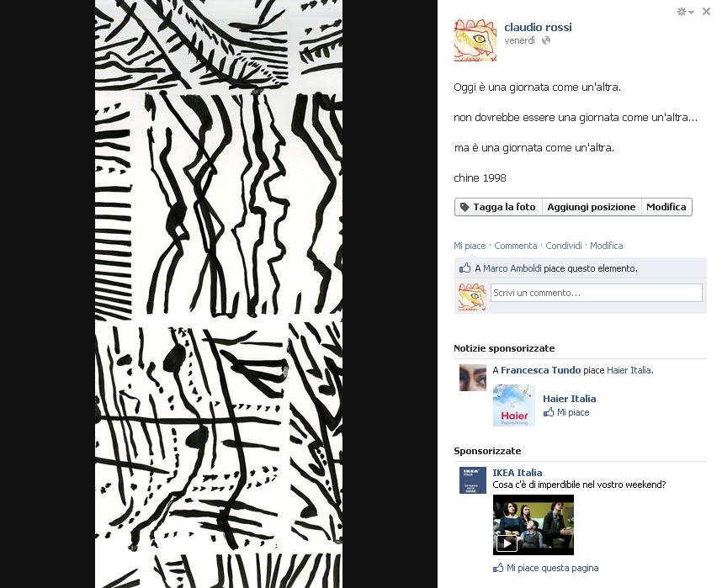Open the Francesca Tundo profile link
The image size is (722, 588).
(540, 370)
